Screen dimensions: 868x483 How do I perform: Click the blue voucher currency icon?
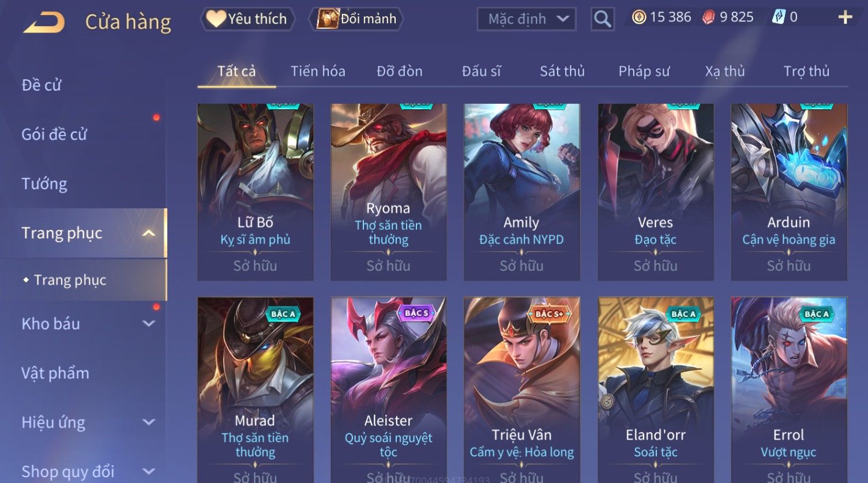779,17
